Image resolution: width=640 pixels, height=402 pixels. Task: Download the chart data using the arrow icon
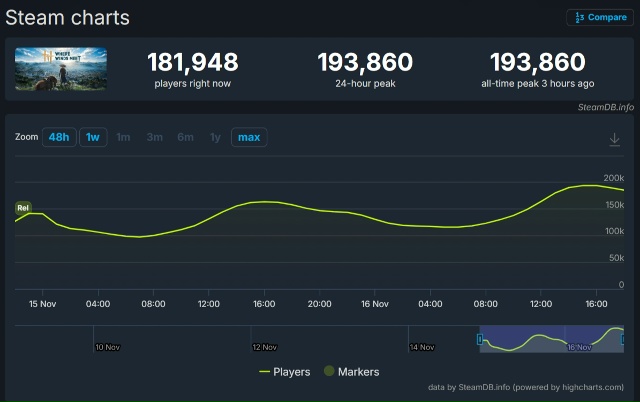614,139
